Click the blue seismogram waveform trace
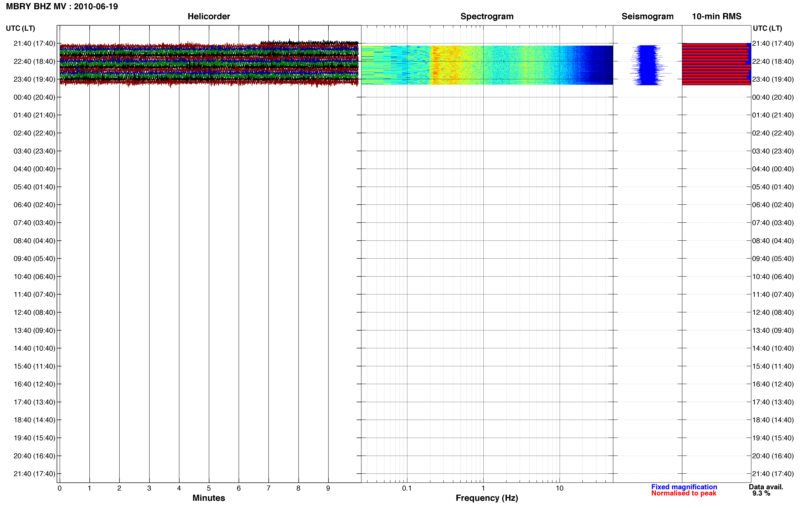The image size is (812, 508). click(648, 65)
